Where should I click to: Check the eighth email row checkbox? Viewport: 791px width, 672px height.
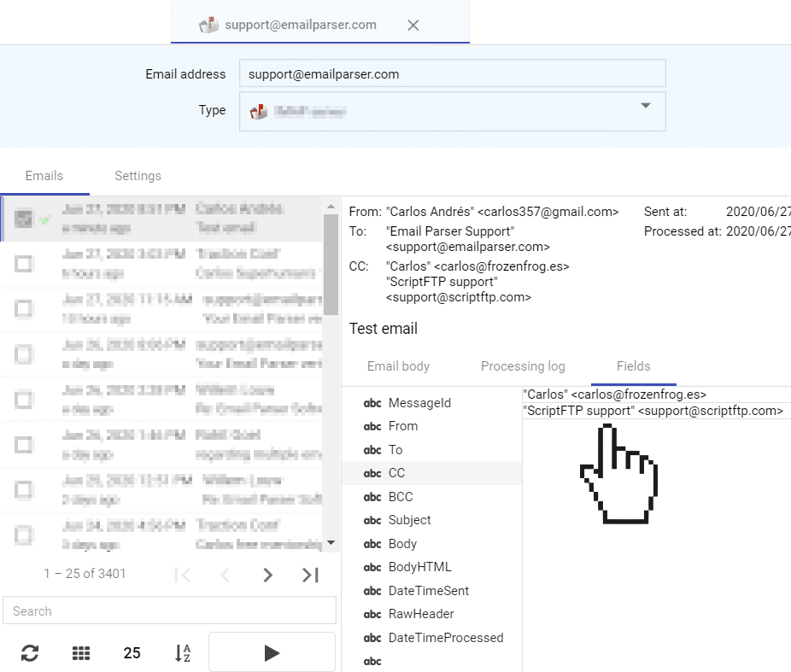[x=23, y=535]
